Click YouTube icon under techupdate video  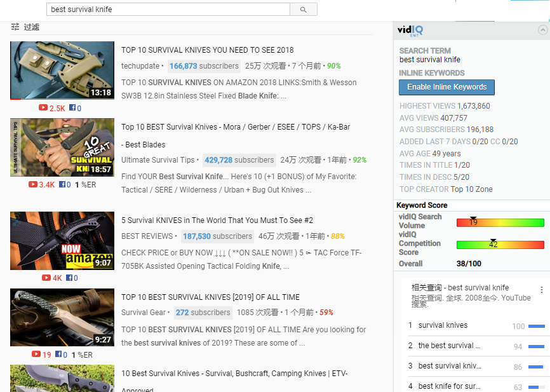(43, 108)
